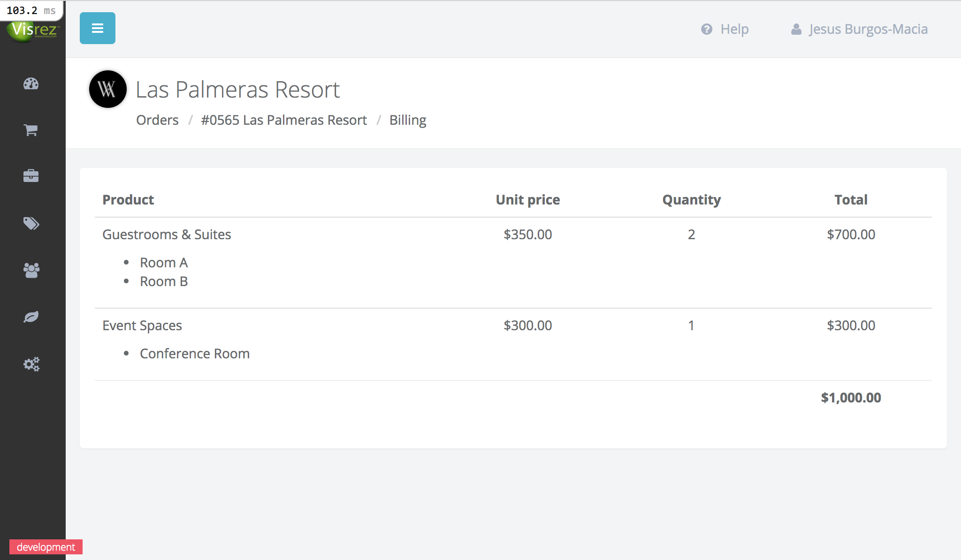Click the Conference Room list item
This screenshot has width=961, height=560.
tap(195, 354)
